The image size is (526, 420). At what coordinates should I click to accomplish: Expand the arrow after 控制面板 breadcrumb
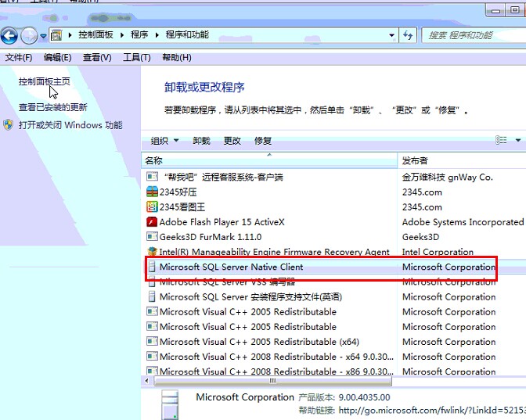[122, 35]
